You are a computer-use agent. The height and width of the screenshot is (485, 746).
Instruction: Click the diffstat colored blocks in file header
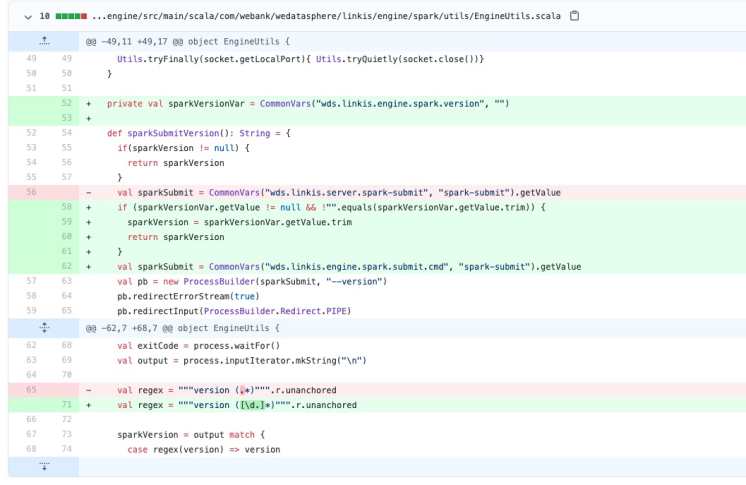71,16
